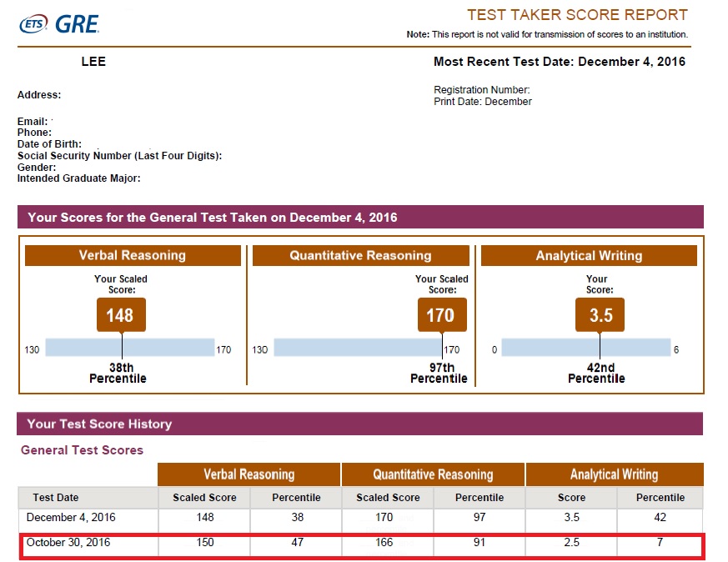This screenshot has width=728, height=562.
Task: Click Quantitative Reasoning column group in history table
Action: (x=433, y=474)
